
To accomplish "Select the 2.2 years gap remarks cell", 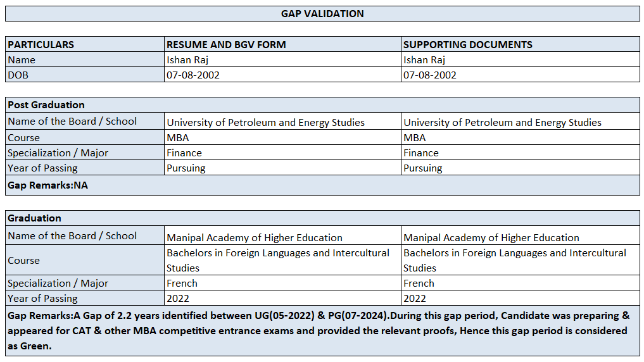I will [x=322, y=330].
